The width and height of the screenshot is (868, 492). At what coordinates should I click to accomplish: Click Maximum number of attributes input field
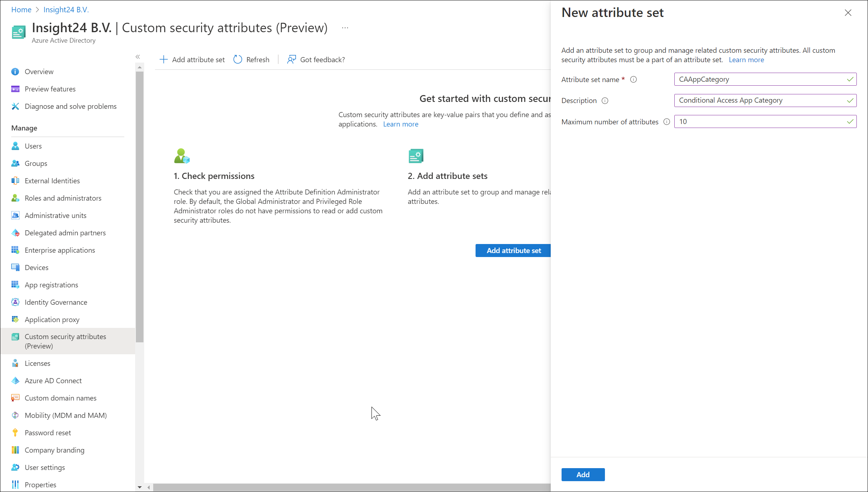(765, 121)
